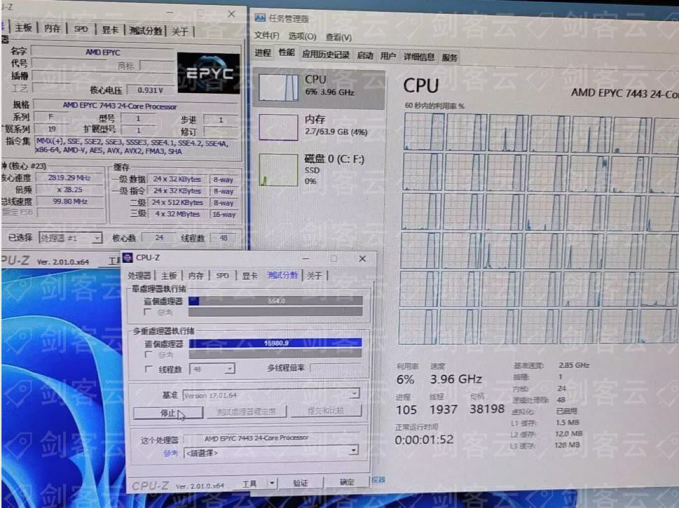Switch to 启动 tab in Task Manager

pos(365,55)
